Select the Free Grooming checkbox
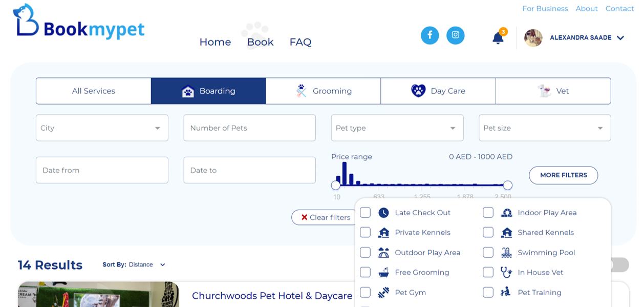 tap(365, 272)
